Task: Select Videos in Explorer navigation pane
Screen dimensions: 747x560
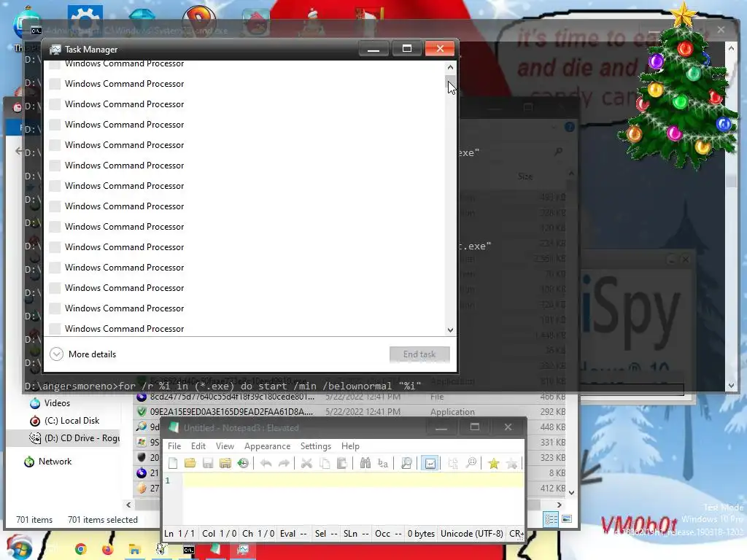Action: tap(57, 403)
